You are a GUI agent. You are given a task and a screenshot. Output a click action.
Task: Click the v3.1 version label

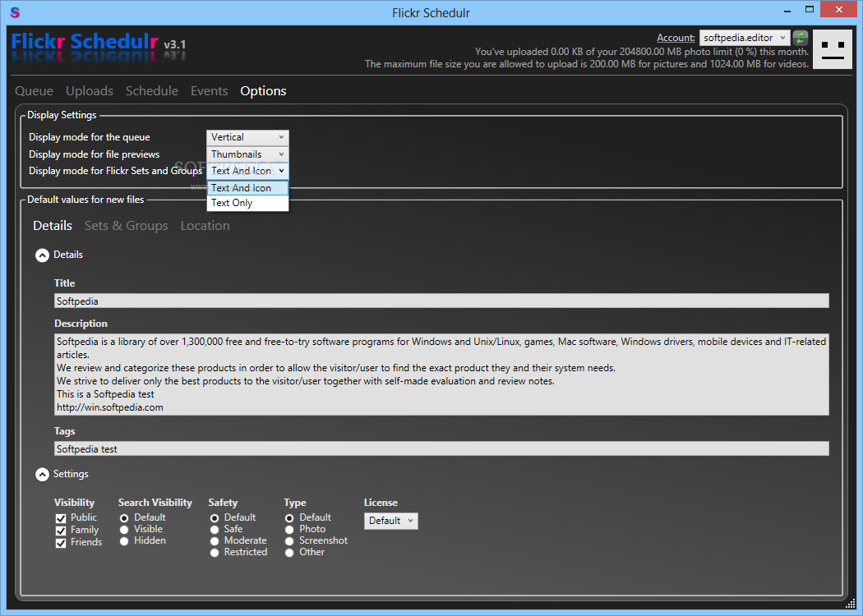tap(174, 44)
